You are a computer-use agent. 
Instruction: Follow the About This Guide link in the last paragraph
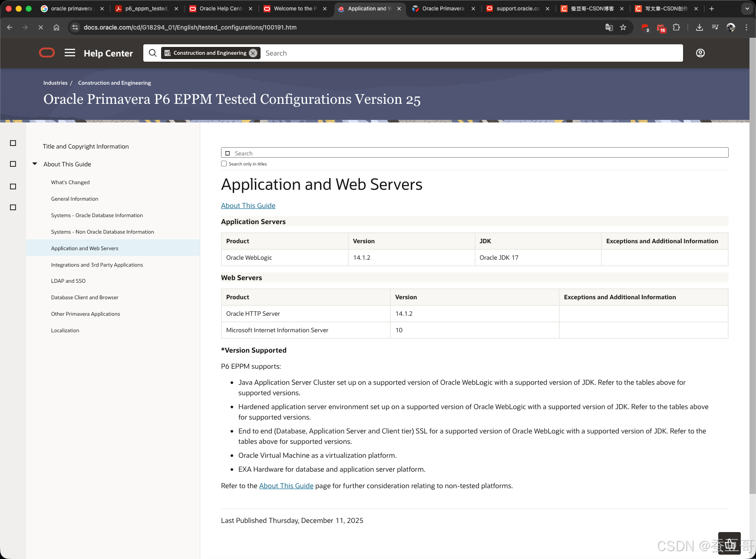click(x=286, y=486)
